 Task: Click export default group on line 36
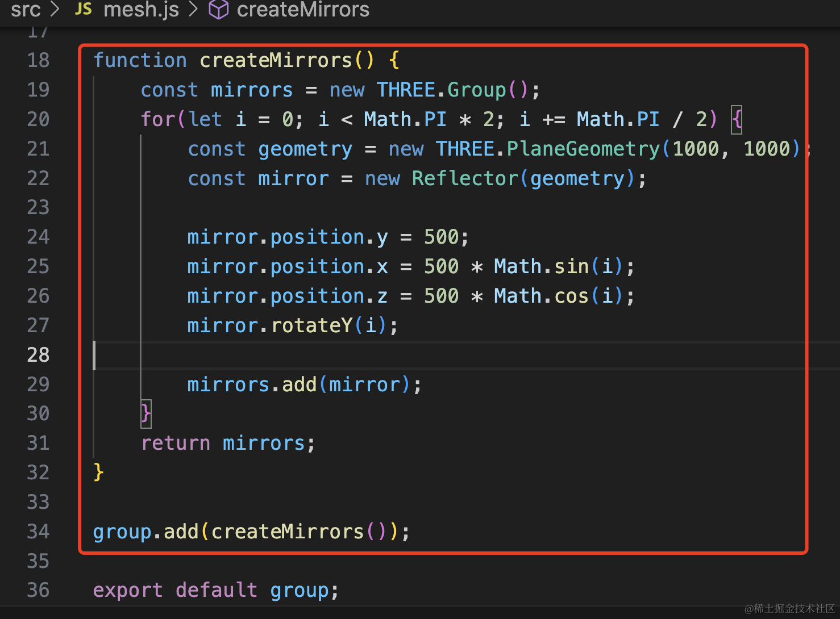216,591
